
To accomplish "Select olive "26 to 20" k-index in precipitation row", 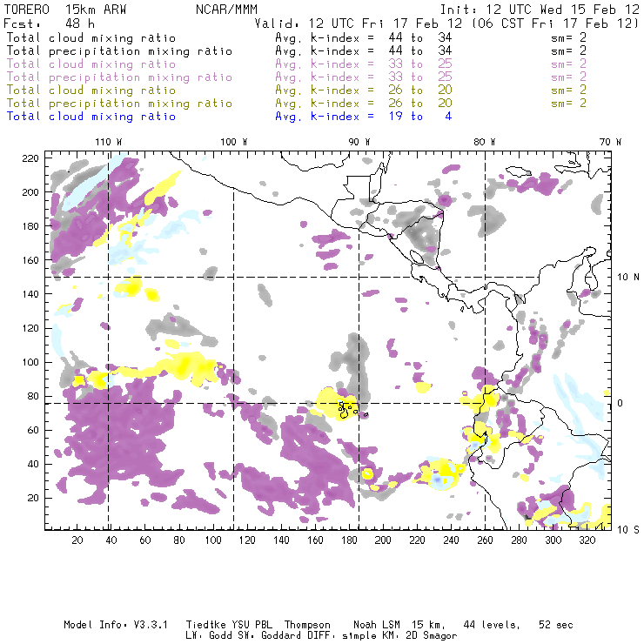I will (x=420, y=103).
